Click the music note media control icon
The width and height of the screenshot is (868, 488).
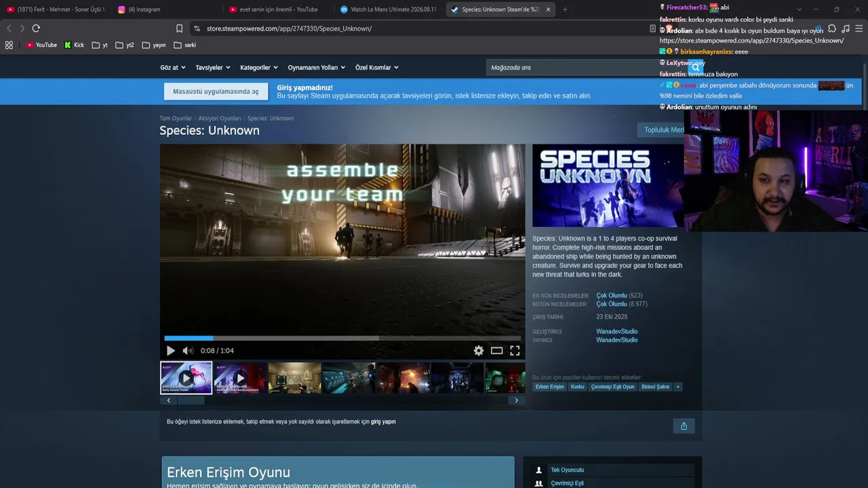pos(846,28)
